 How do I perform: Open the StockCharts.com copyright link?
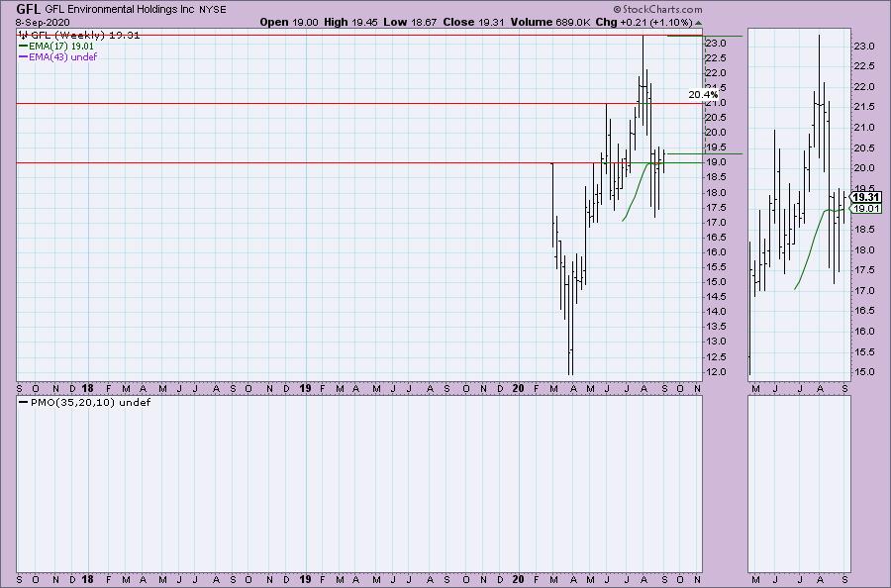coord(657,9)
